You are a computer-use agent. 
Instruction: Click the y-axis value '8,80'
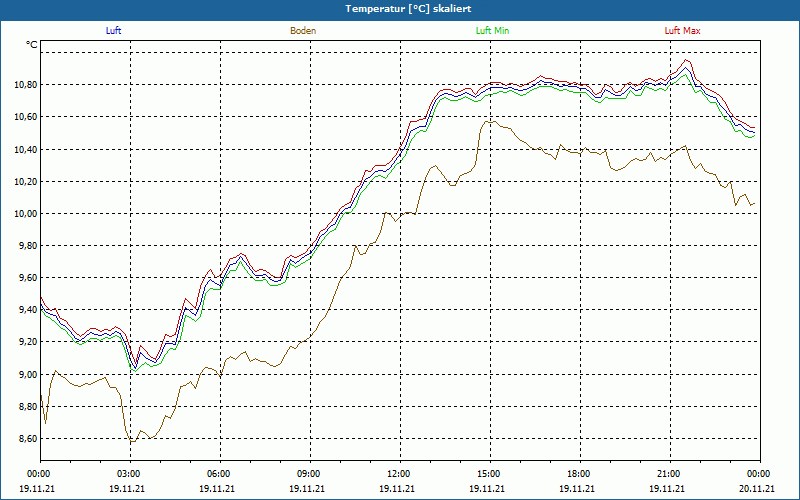point(28,407)
